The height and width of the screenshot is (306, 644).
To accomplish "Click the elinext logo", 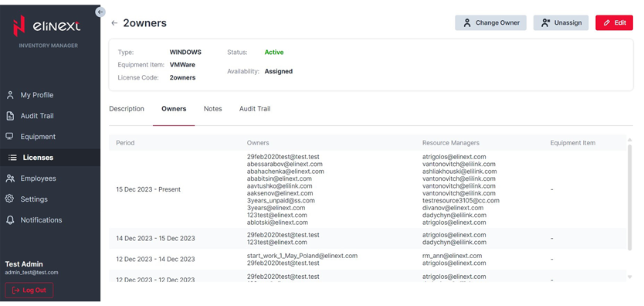I will pos(47,27).
